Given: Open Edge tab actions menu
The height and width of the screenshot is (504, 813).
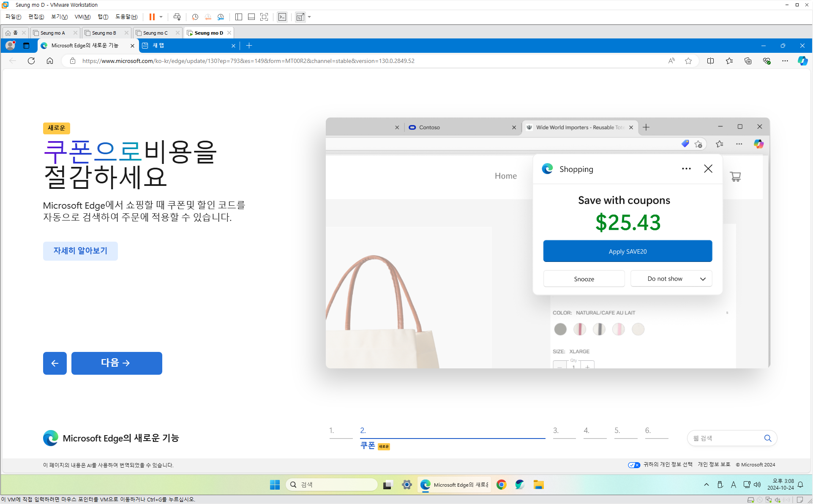Looking at the screenshot, I should tap(26, 46).
